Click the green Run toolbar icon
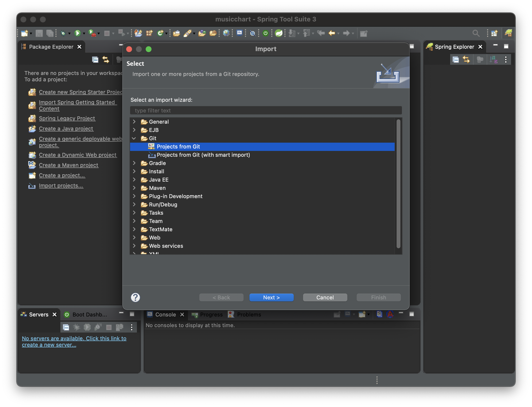The width and height of the screenshot is (532, 407). click(77, 33)
